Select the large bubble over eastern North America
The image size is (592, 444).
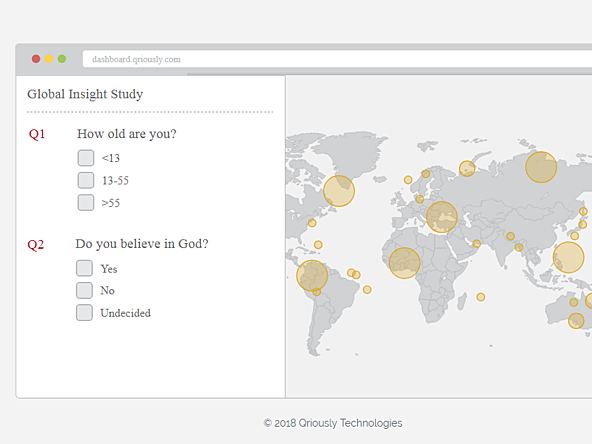coord(339,191)
